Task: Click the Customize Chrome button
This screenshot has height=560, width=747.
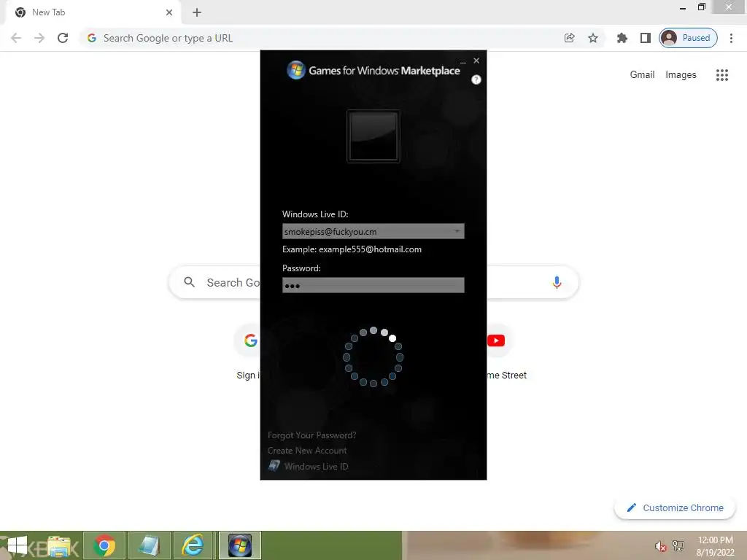Action: point(675,507)
